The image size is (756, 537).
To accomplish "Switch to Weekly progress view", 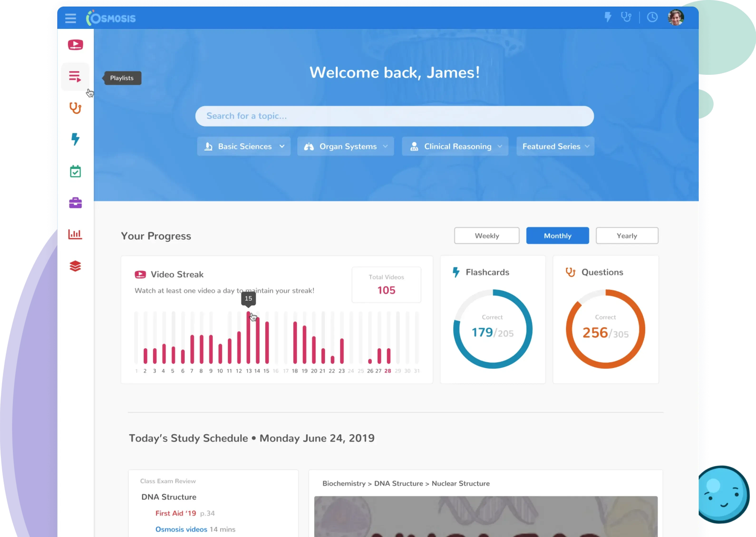I will (x=487, y=235).
